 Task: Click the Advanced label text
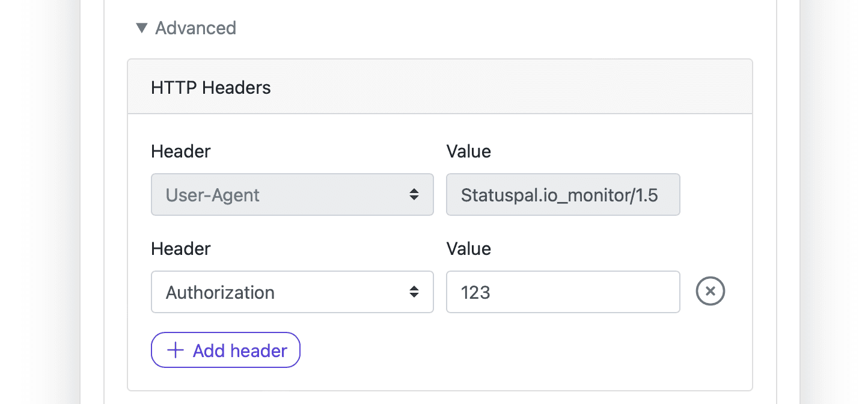coord(196,28)
